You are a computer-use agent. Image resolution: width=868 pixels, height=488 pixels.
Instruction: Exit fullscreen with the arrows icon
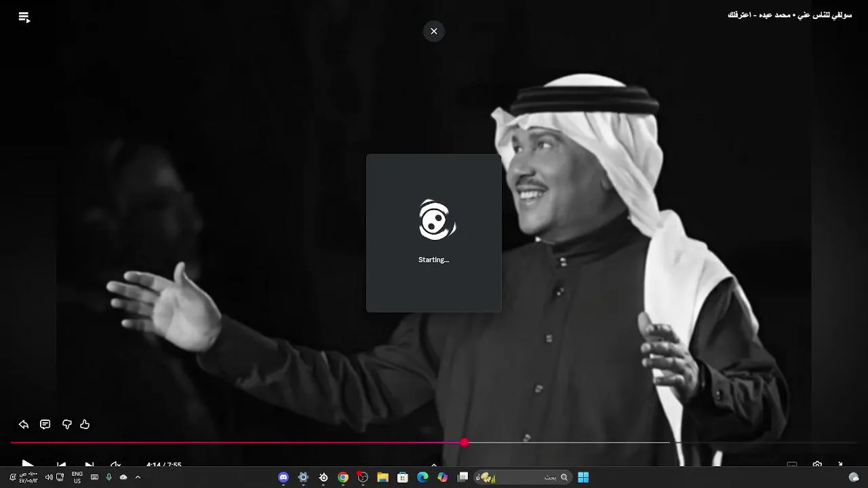click(x=840, y=465)
